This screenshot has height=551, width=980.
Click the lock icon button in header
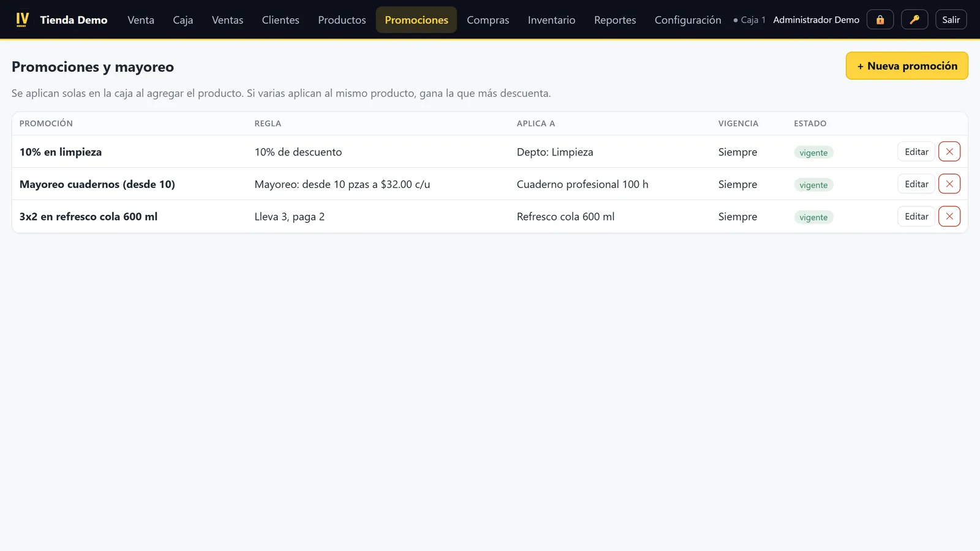click(x=880, y=20)
